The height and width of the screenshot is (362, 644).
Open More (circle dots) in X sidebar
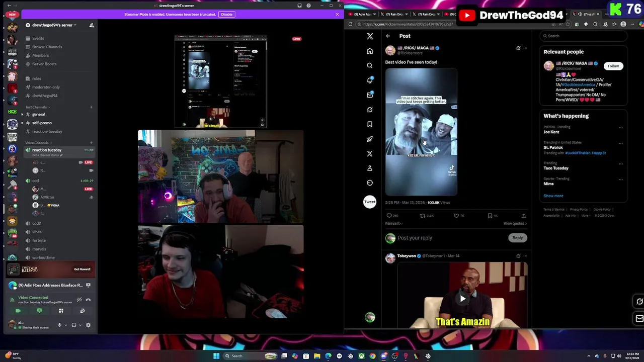point(370,183)
